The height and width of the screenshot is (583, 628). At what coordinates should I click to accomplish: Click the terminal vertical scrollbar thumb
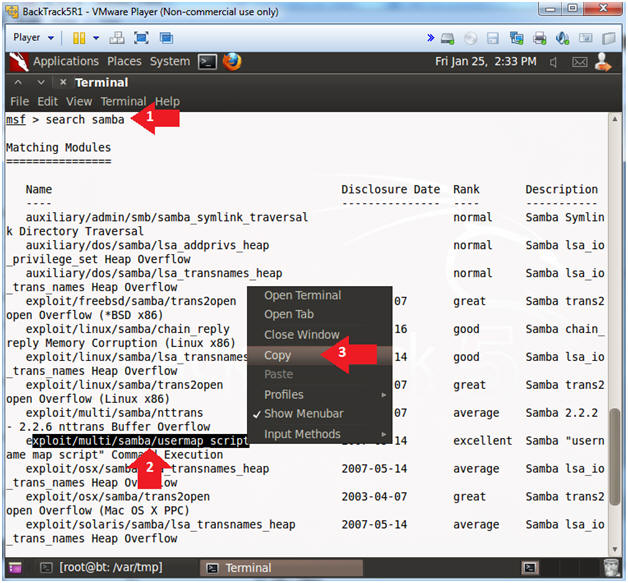tap(614, 456)
